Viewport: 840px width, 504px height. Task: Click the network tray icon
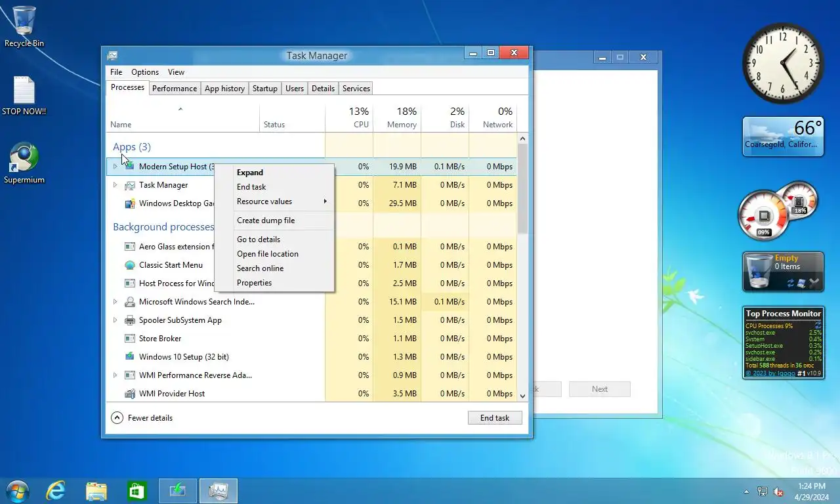[763, 492]
